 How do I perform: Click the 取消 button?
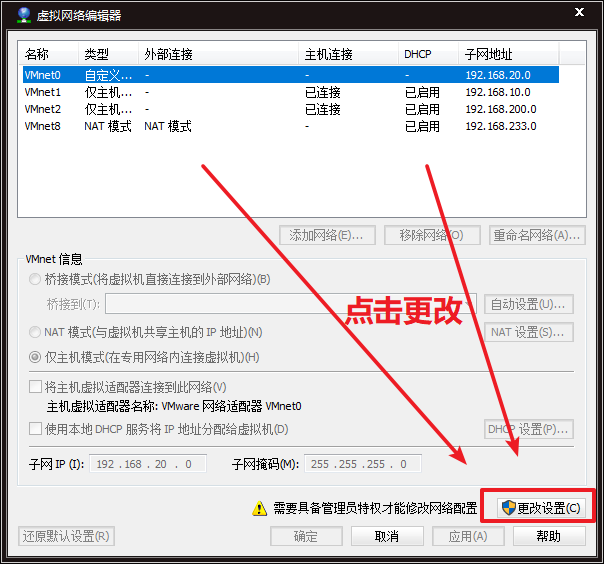click(387, 536)
